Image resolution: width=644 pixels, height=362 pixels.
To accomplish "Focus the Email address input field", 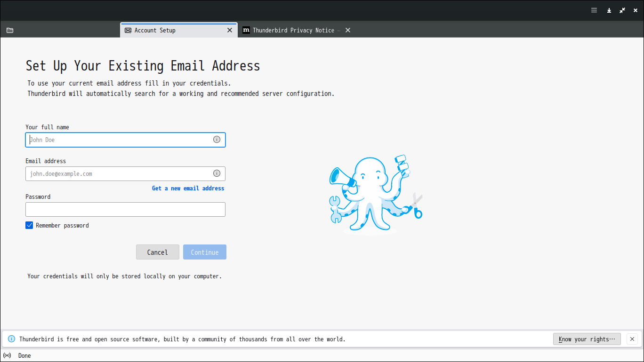I will click(126, 173).
